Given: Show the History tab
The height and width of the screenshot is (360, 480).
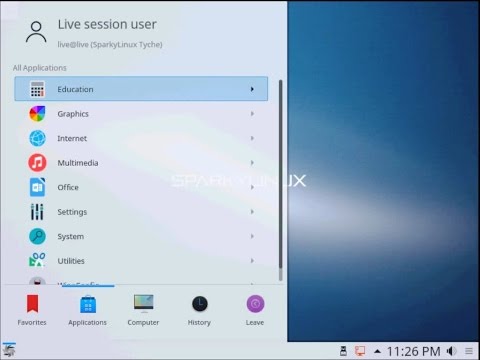Looking at the screenshot, I should 199,310.
